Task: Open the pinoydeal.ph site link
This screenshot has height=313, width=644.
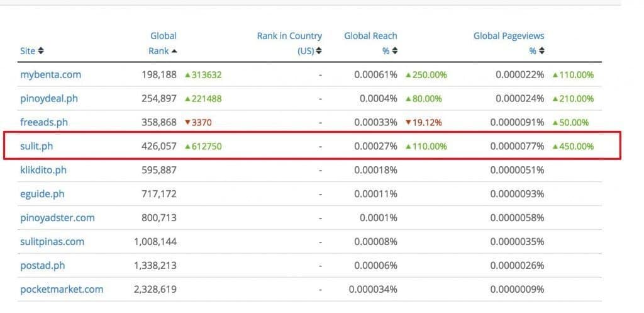Action: point(49,99)
